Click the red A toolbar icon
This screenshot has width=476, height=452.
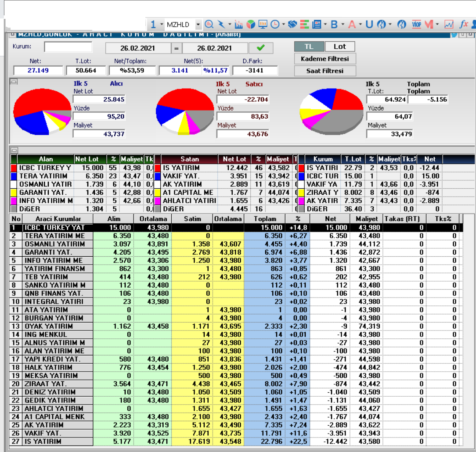tap(352, 24)
